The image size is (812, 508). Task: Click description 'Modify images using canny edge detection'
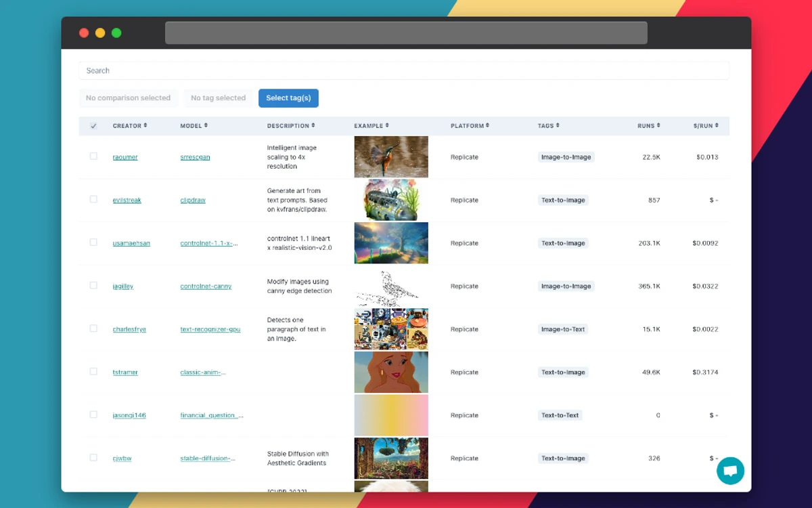pos(299,286)
